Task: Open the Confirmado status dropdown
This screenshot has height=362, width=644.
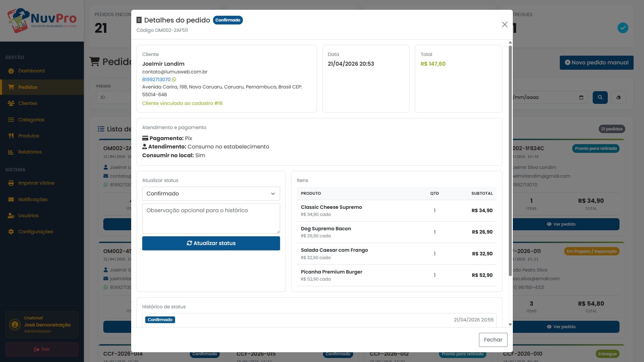Action: (x=211, y=194)
